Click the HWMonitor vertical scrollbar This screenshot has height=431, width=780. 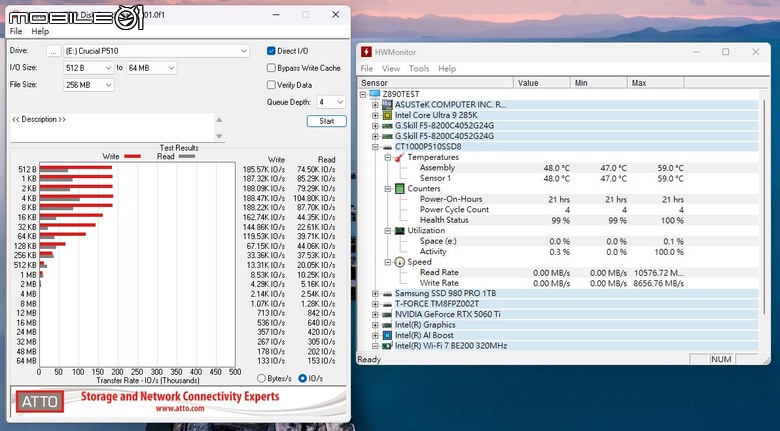[x=765, y=207]
